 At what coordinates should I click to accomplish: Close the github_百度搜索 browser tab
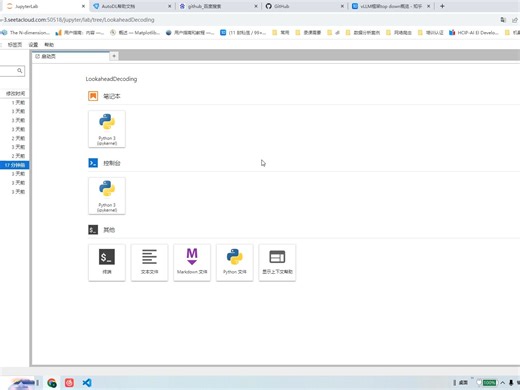(x=256, y=6)
